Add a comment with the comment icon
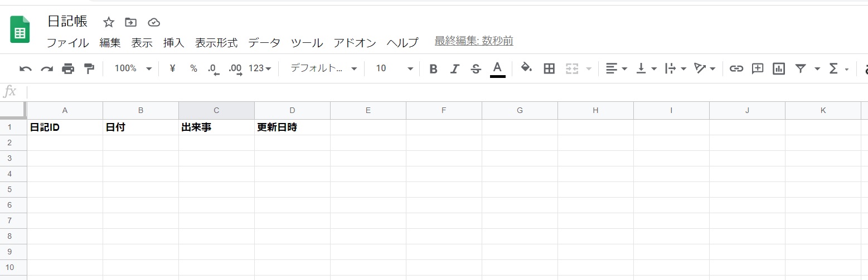This screenshot has width=868, height=280. (x=758, y=68)
